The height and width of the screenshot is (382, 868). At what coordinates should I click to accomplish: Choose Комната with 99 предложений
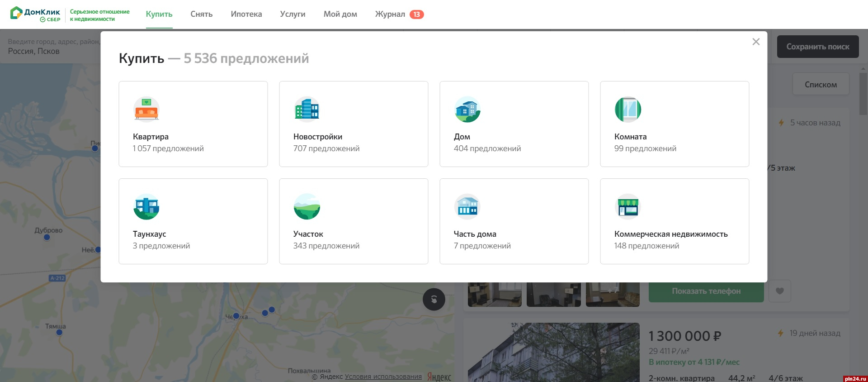pos(675,124)
